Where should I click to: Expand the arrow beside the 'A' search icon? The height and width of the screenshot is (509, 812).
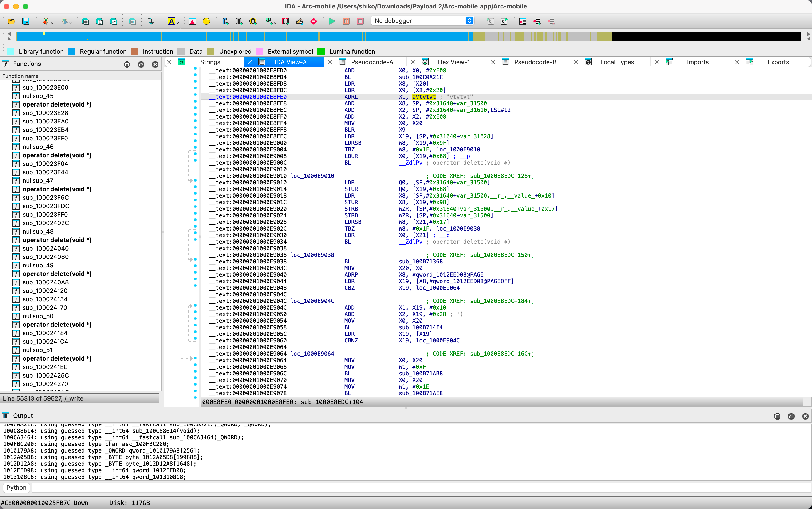click(178, 23)
